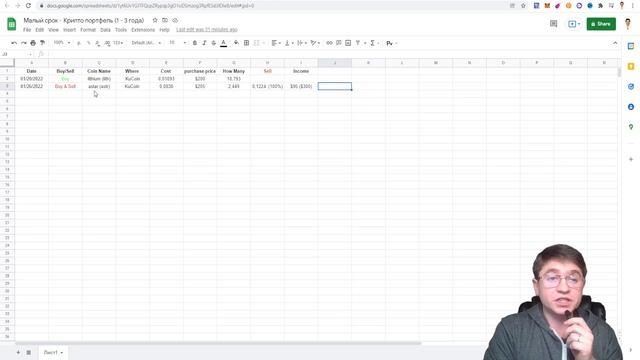Image resolution: width=640 pixels, height=360 pixels.
Task: Open the View menu
Action: point(53,30)
